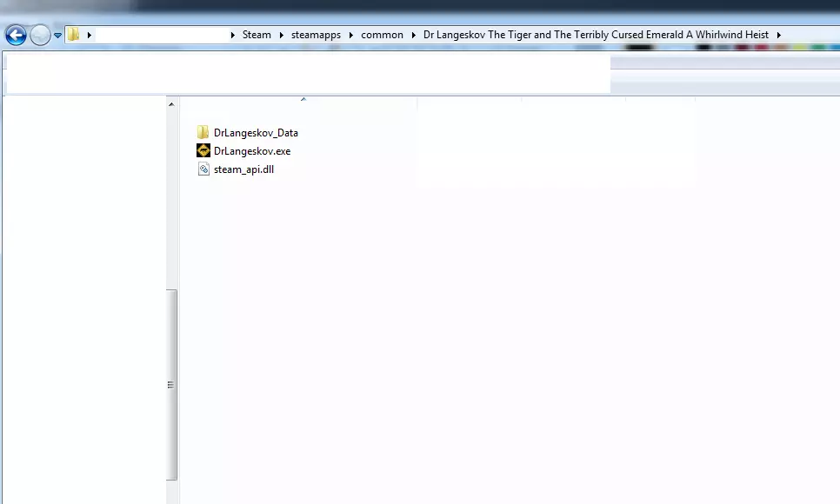Select the steam_api.dll file icon
The image size is (840, 504).
point(203,169)
